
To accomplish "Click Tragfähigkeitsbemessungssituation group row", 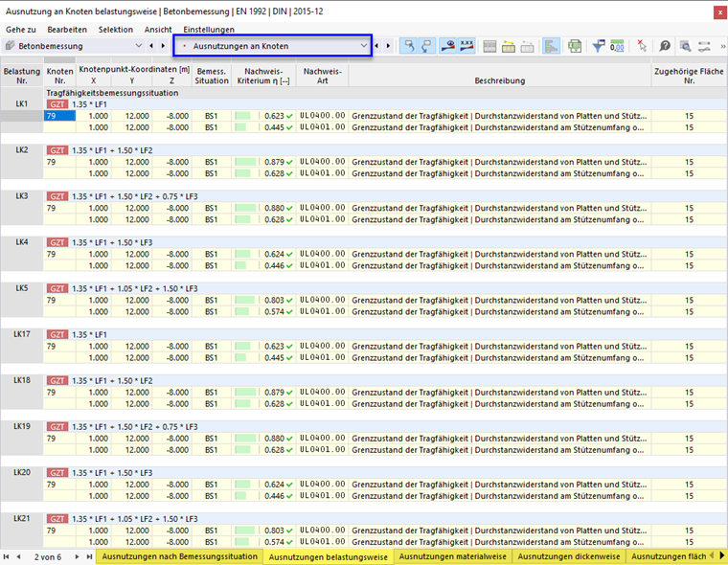I will (385, 93).
